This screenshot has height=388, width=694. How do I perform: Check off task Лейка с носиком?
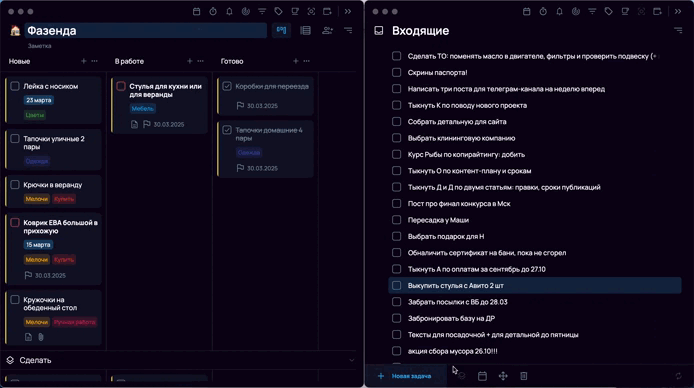click(x=15, y=86)
